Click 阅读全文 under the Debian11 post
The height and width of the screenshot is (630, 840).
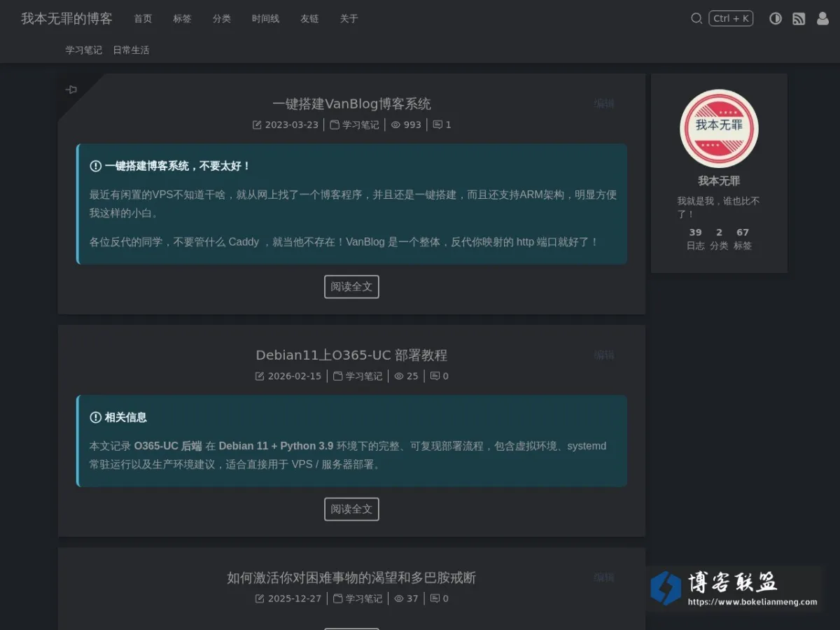351,509
